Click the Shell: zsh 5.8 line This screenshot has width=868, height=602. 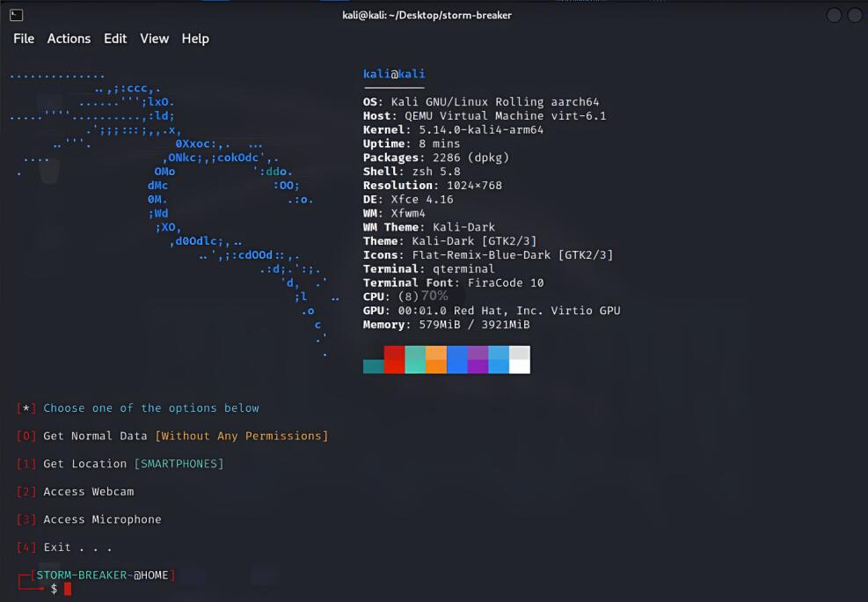[412, 171]
